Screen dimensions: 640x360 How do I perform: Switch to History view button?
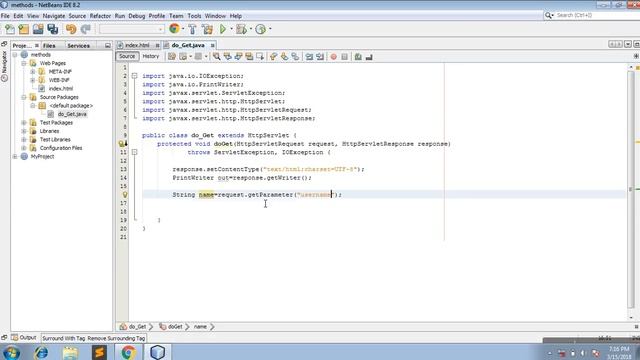(151, 56)
